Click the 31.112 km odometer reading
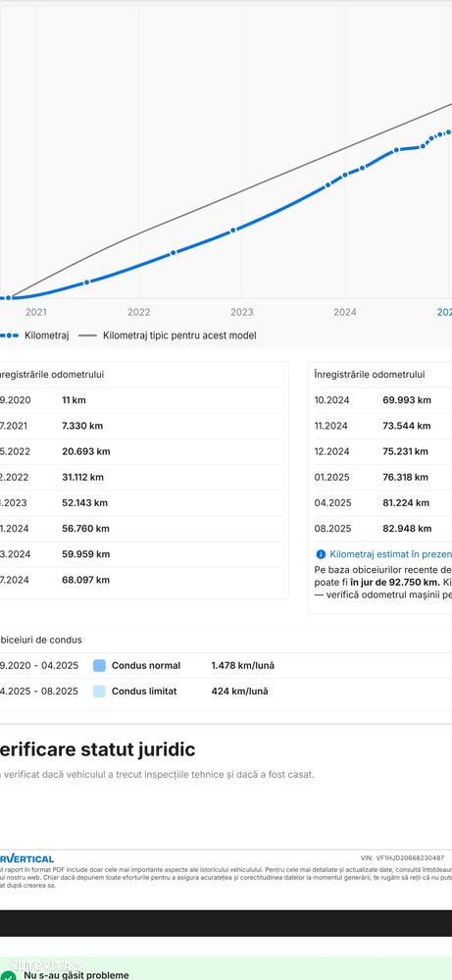 coord(83,477)
